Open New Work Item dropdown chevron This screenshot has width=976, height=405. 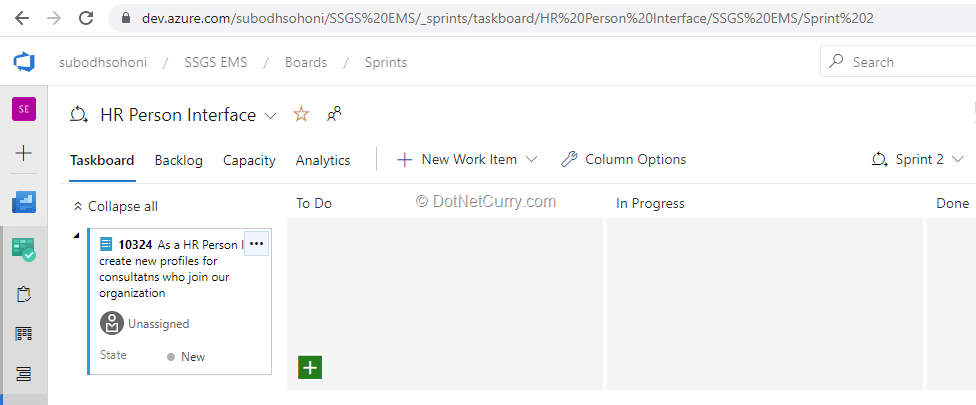tap(531, 159)
